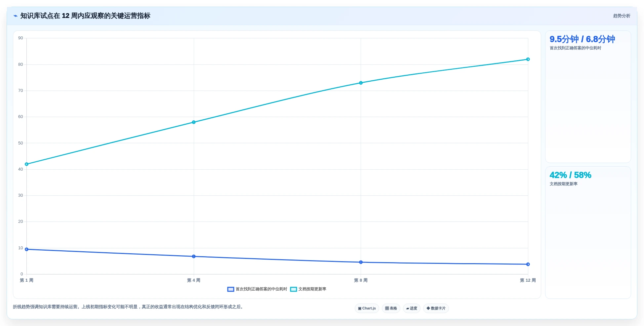Select the blue data point at 第 1 周
The image size is (644, 326).
(27, 249)
